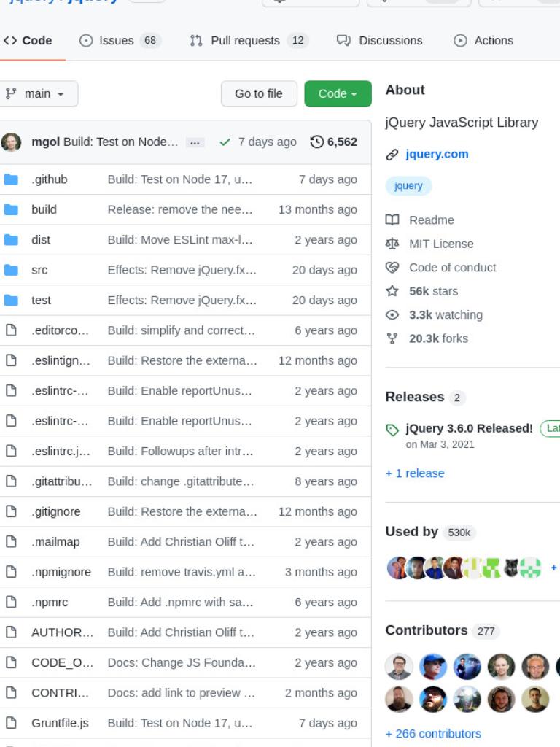This screenshot has height=747, width=560.
Task: Click the Pull requests icon
Action: pos(195,41)
